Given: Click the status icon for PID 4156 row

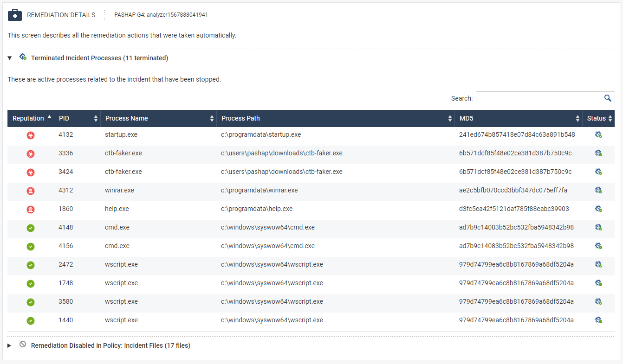Looking at the screenshot, I should tap(598, 246).
